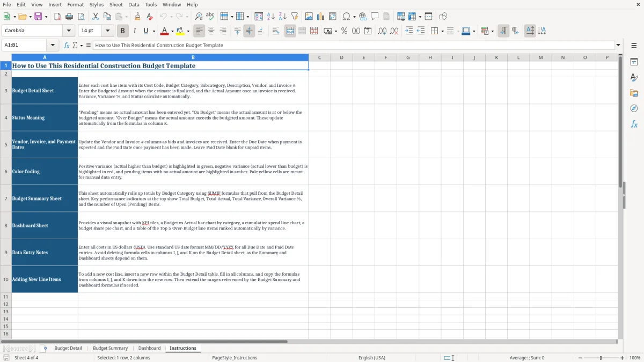This screenshot has height=362, width=644.
Task: Toggle Bold formatting
Action: click(122, 31)
